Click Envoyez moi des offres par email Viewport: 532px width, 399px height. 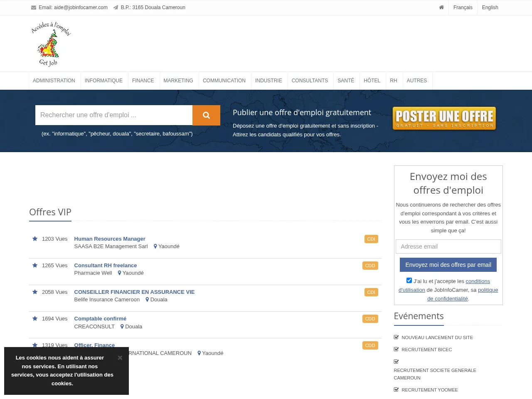[x=448, y=265]
